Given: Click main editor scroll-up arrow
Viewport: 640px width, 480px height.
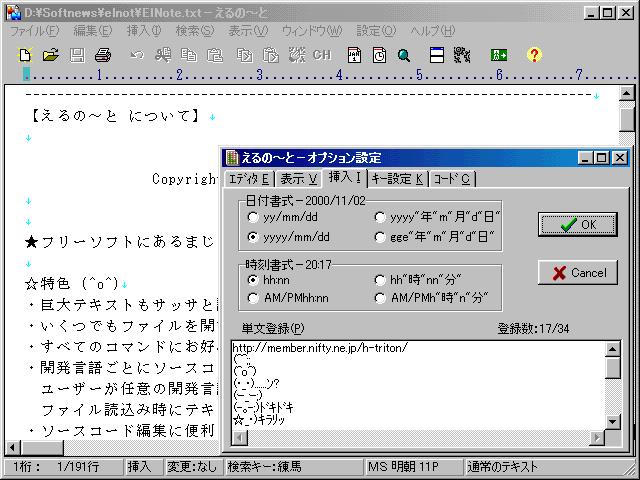Looking at the screenshot, I should [x=627, y=94].
